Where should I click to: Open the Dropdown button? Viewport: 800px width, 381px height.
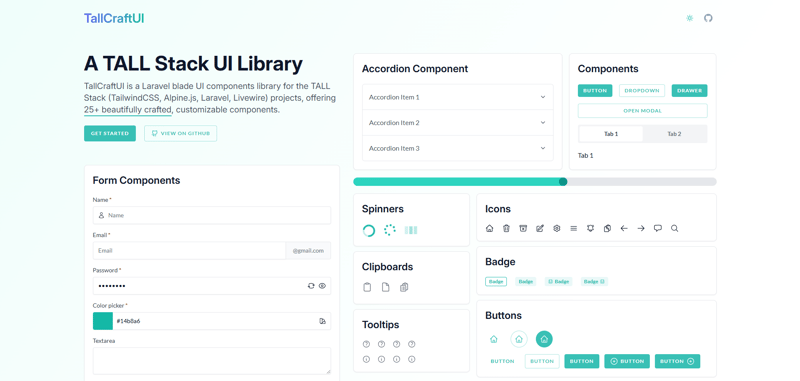(x=642, y=91)
